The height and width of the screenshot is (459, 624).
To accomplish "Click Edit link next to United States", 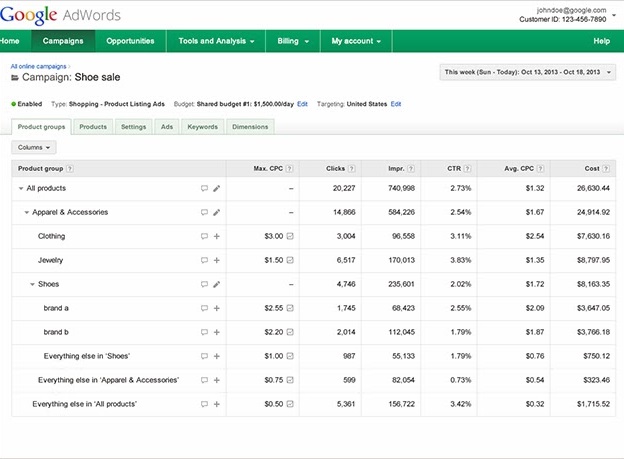I will [396, 104].
